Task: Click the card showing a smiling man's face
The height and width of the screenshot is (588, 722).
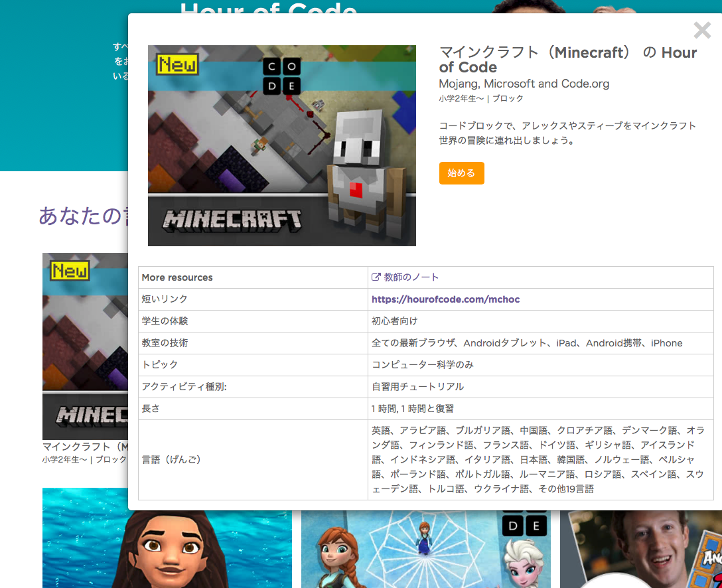Action: click(x=641, y=549)
